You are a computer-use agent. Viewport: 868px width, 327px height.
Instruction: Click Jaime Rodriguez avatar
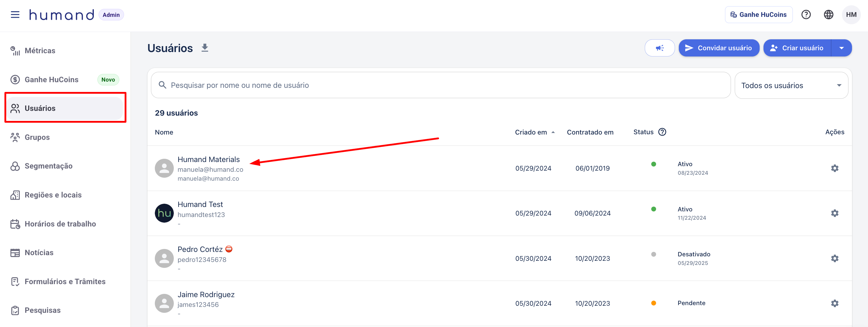tap(164, 303)
